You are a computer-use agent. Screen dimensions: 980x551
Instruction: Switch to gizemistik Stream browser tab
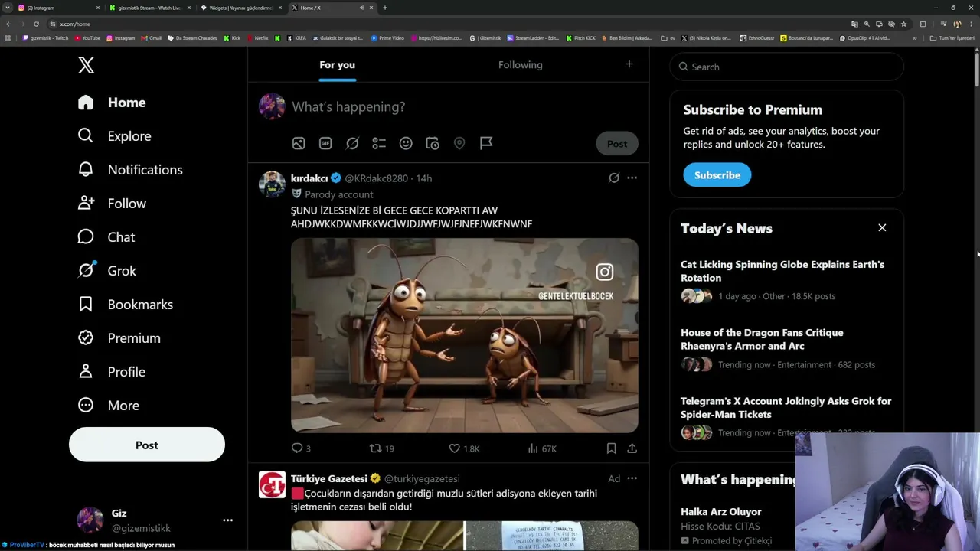coord(150,8)
